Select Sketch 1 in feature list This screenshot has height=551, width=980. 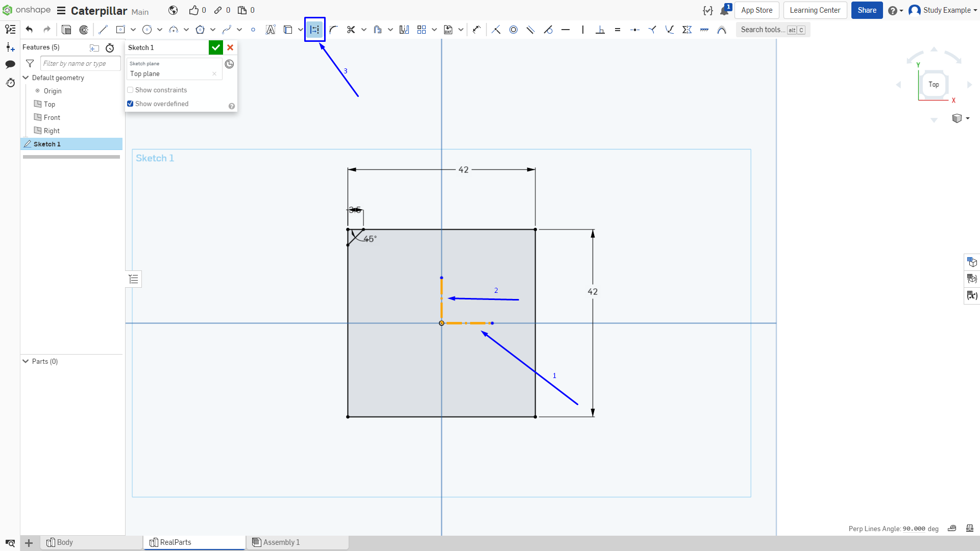[x=71, y=144]
